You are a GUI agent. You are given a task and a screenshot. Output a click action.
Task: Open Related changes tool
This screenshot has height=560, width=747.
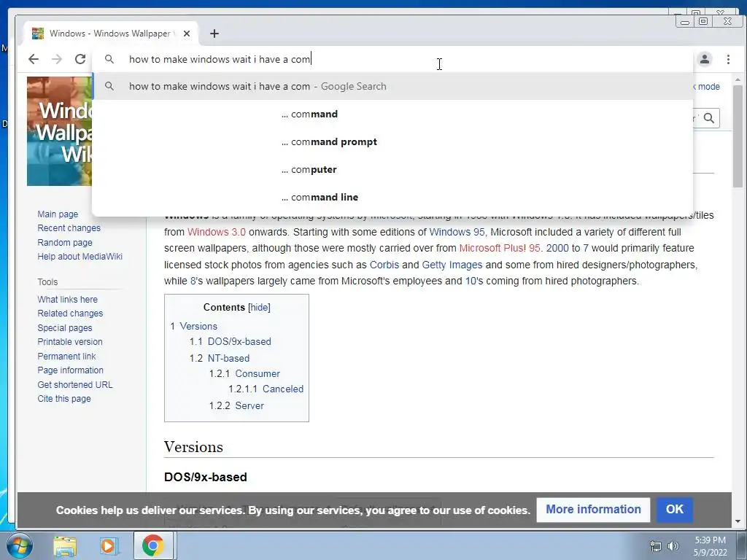pos(70,314)
